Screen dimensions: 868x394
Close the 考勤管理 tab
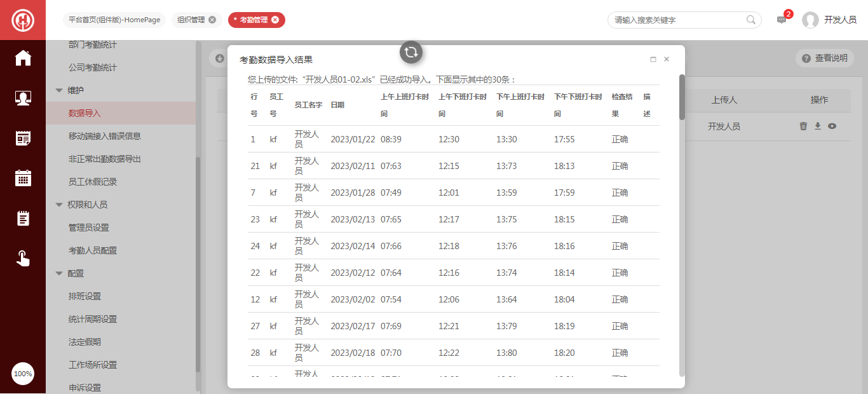(x=275, y=20)
